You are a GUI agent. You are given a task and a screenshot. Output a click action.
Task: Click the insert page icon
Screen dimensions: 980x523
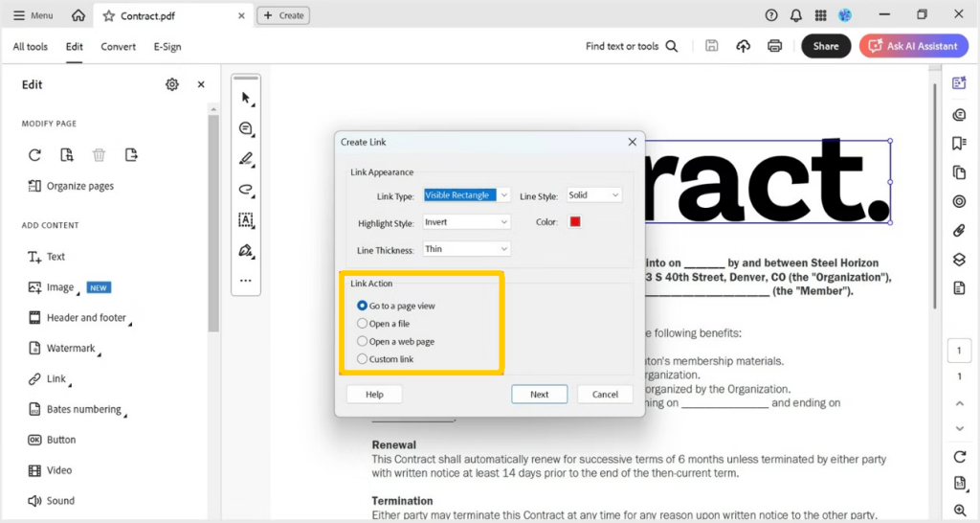tap(67, 155)
